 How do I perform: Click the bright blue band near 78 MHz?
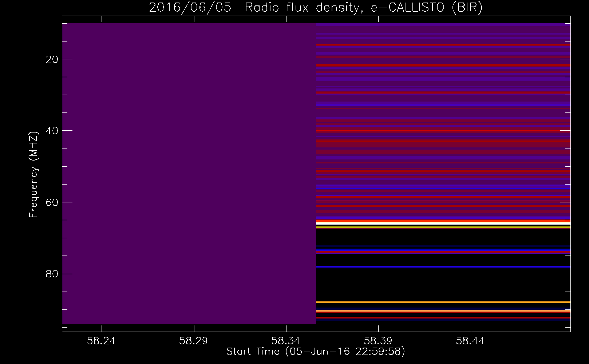pos(443,267)
